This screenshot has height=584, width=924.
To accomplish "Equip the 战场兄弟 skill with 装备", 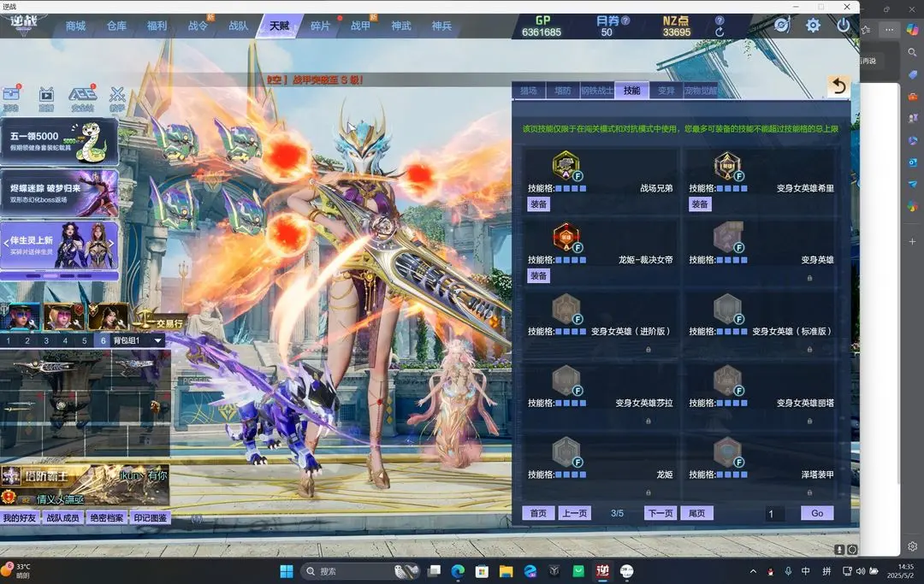I will click(x=539, y=204).
